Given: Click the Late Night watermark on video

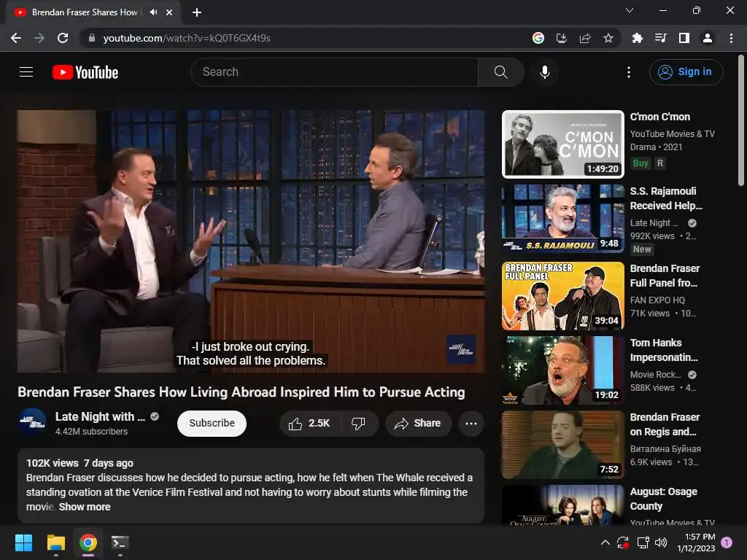Looking at the screenshot, I should coord(461,349).
